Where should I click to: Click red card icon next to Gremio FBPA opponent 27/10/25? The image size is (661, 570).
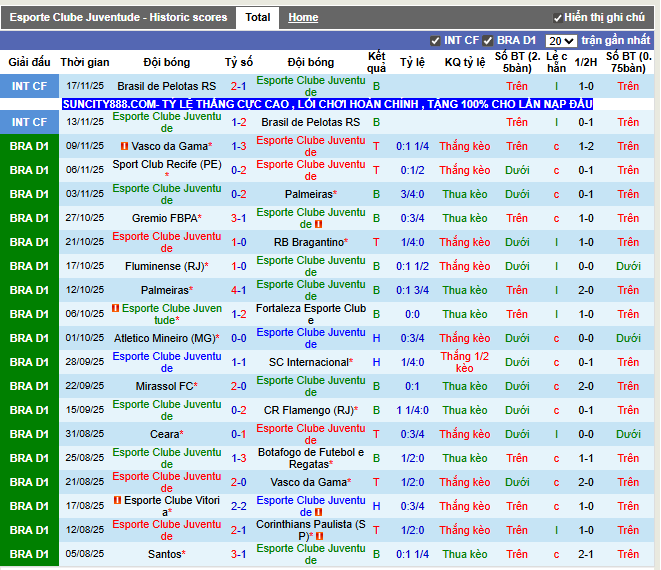click(319, 224)
